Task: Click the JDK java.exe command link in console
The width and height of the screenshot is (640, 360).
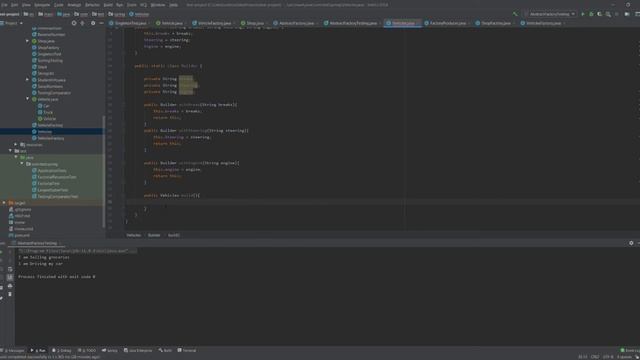Action: [x=78, y=251]
